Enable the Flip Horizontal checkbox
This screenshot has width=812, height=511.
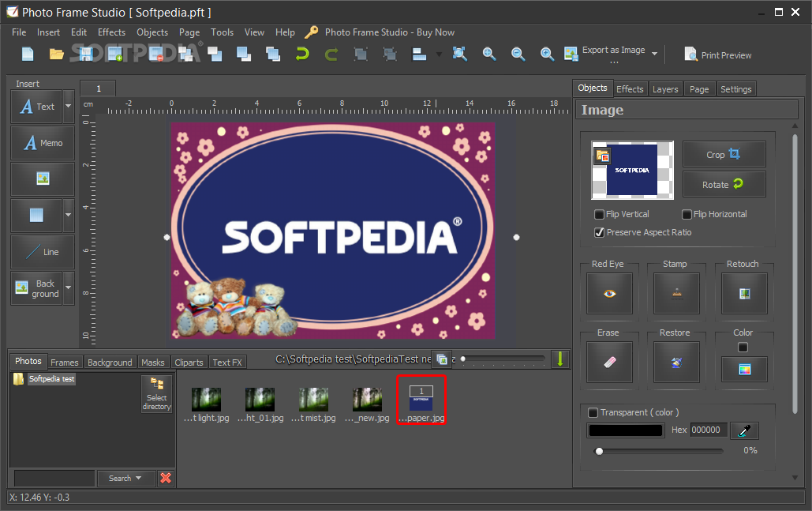[x=687, y=214]
